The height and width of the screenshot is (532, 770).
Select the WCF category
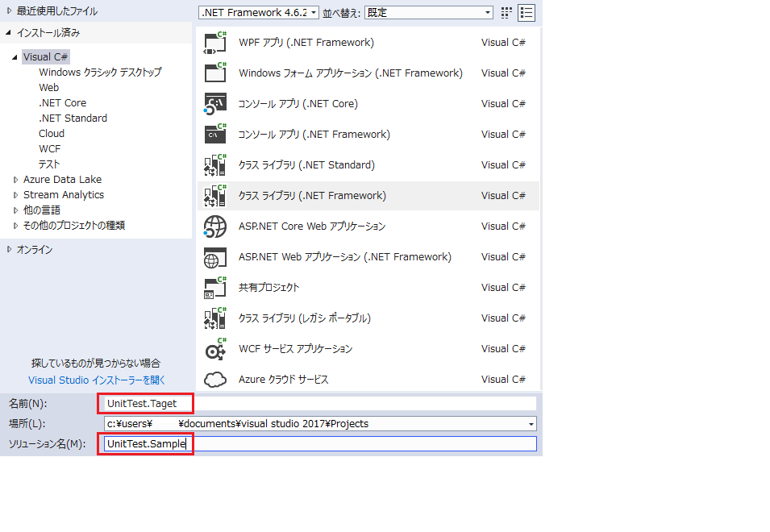click(50, 148)
